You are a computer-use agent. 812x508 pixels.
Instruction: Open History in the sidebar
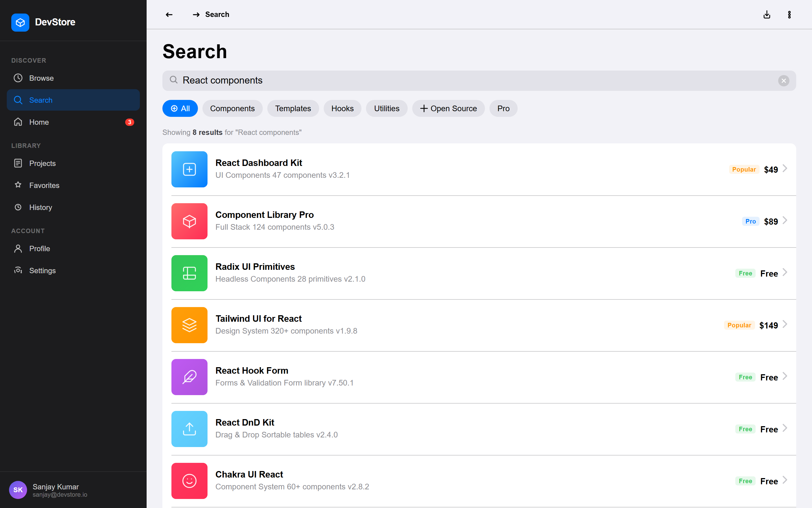(x=73, y=207)
